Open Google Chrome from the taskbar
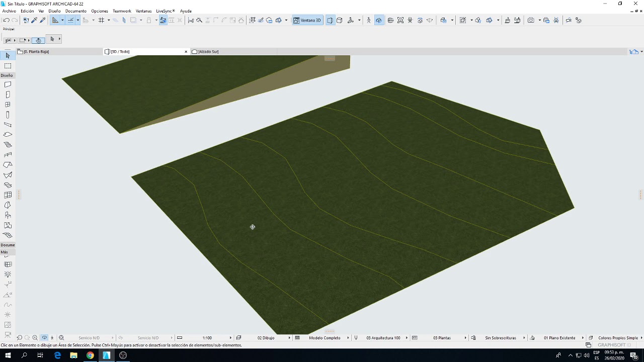 click(90, 355)
